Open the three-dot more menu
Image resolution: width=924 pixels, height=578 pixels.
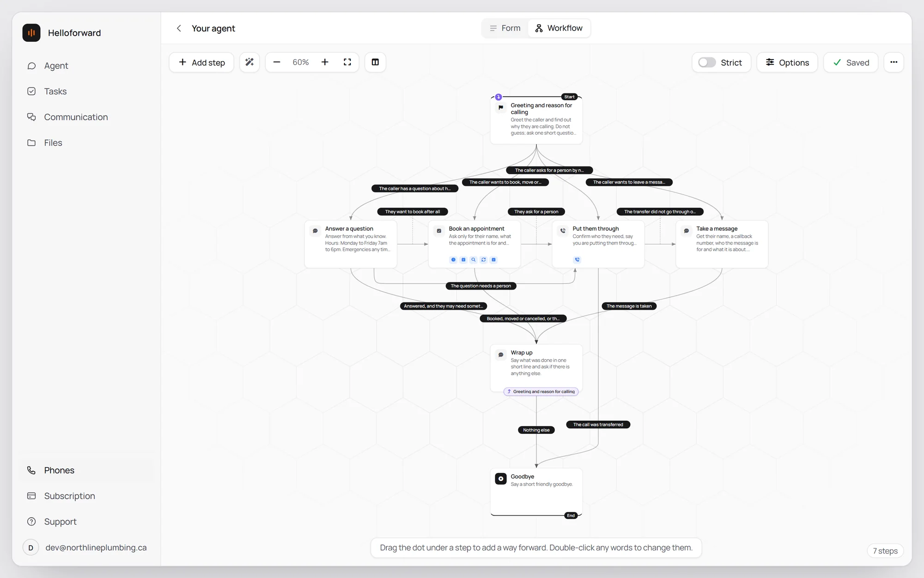click(894, 62)
